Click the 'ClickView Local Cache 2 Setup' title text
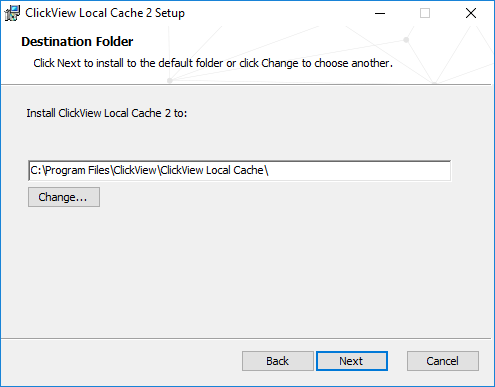Image resolution: width=495 pixels, height=387 pixels. 105,13
